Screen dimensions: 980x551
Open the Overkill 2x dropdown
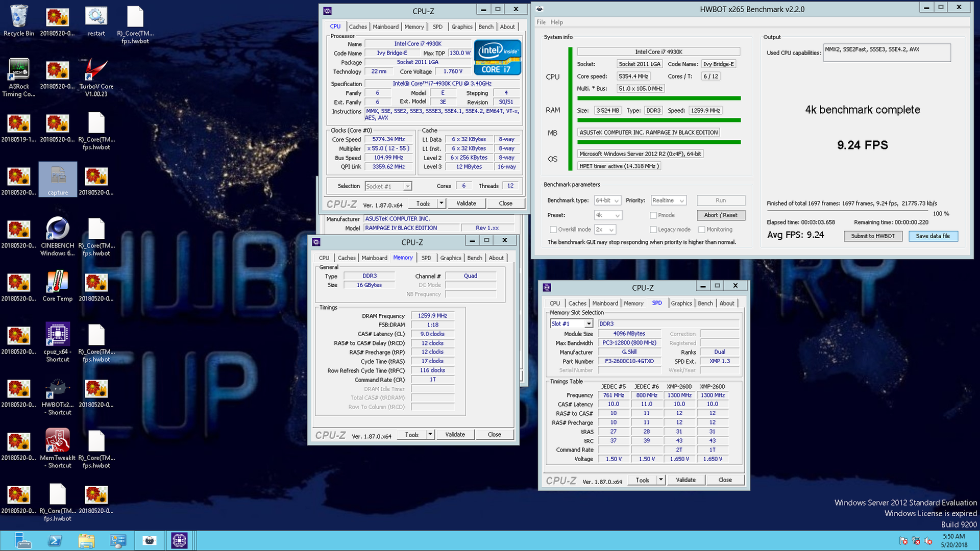[605, 229]
